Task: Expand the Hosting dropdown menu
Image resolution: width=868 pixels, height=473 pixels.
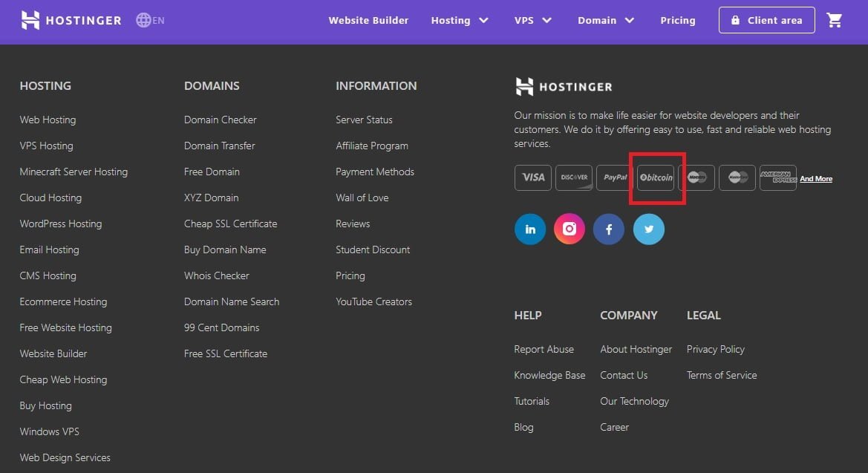Action: tap(460, 21)
